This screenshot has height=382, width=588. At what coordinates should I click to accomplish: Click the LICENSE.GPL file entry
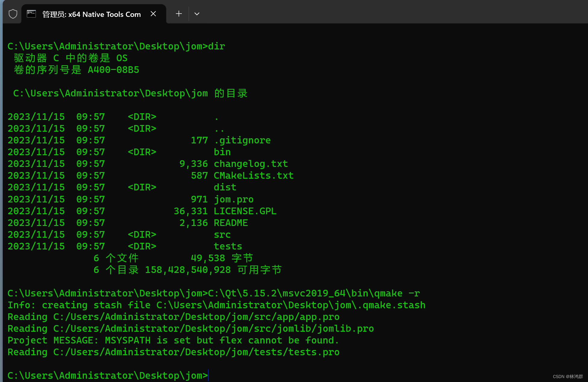pyautogui.click(x=245, y=211)
